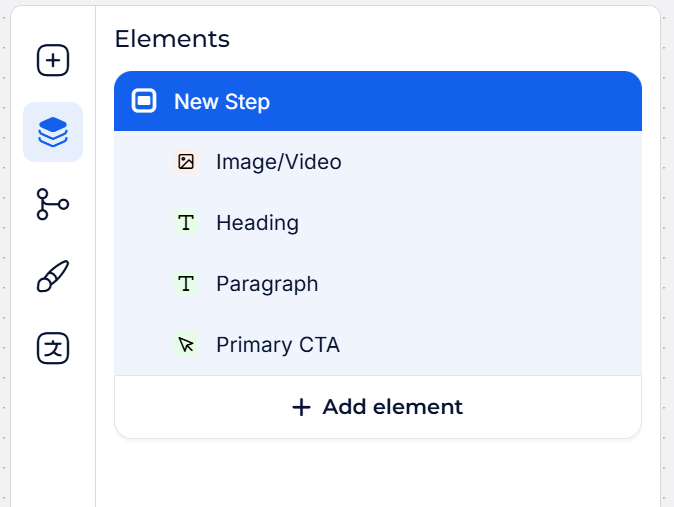Select the New Step row label
Screen dimensions: 674x507
point(222,101)
